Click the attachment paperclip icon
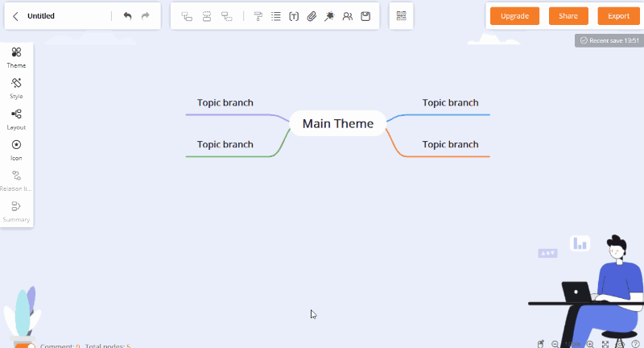 point(312,16)
